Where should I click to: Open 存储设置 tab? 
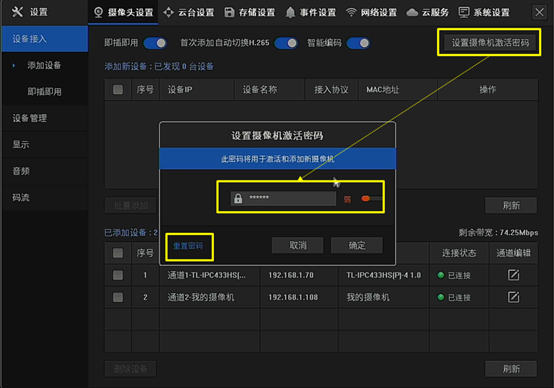(249, 12)
